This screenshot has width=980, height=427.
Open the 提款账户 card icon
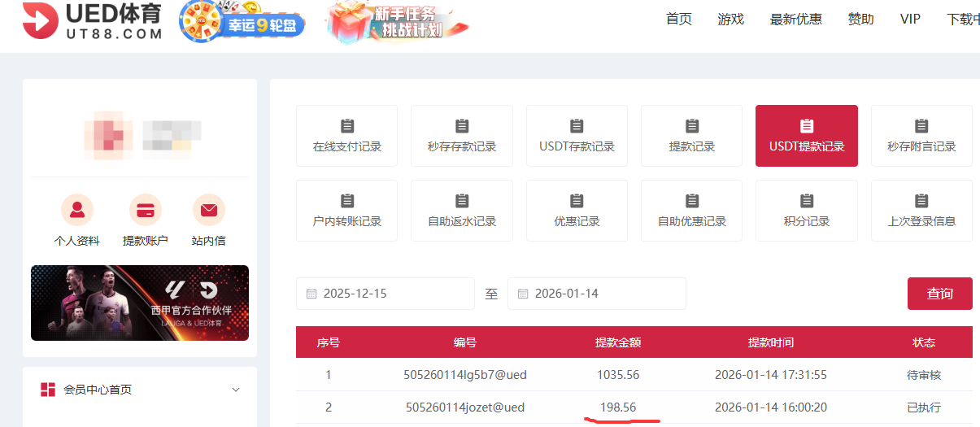[x=145, y=211]
